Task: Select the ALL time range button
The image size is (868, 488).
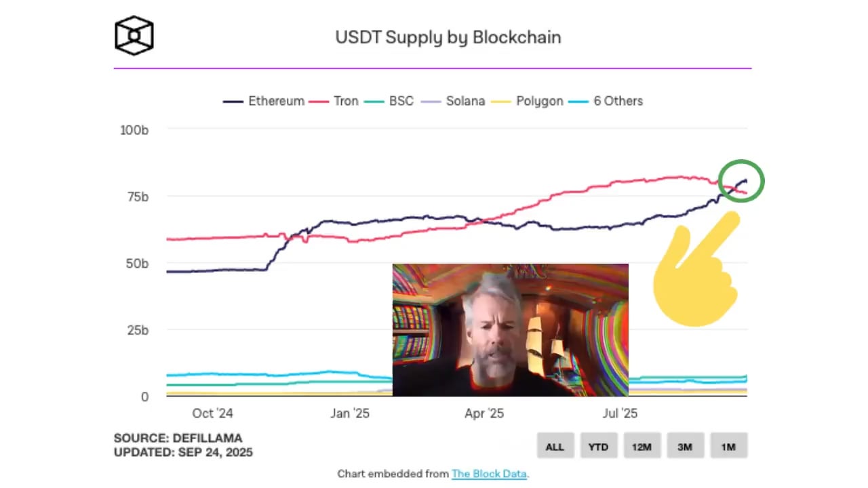Action: coord(555,447)
